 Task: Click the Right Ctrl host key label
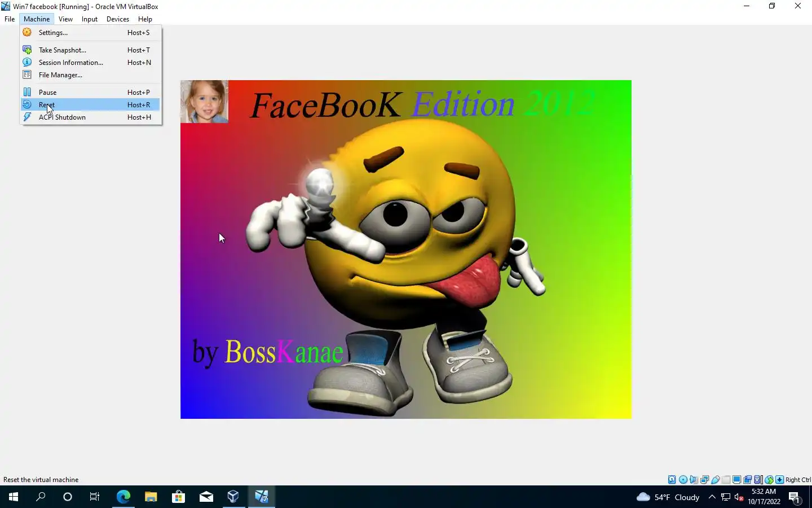click(798, 480)
